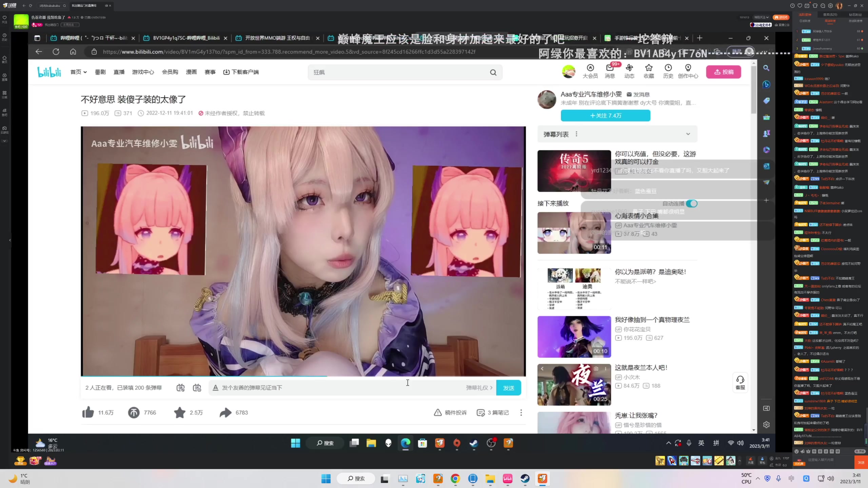Toggle the 英 input mode in streamed taskbar
The width and height of the screenshot is (868, 488).
pos(701,443)
